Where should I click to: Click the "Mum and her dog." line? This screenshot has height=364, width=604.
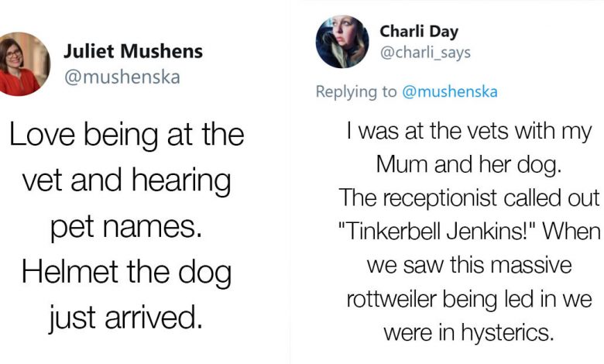point(468,165)
